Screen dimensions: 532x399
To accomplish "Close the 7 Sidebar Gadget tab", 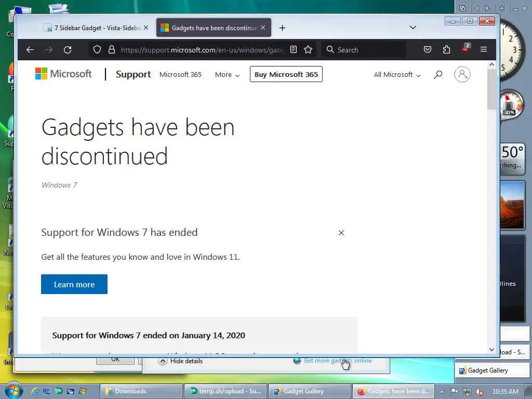I will click(x=146, y=28).
